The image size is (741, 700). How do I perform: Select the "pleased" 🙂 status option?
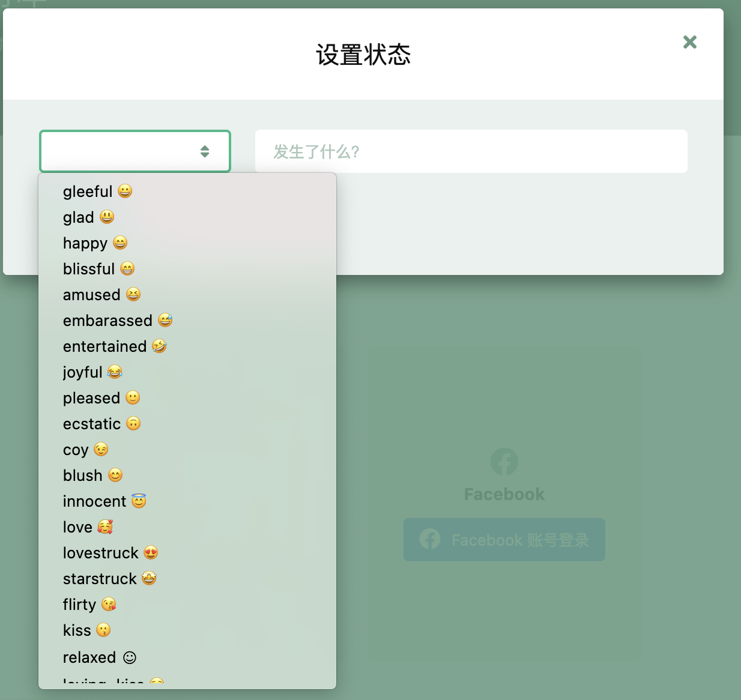click(x=101, y=398)
